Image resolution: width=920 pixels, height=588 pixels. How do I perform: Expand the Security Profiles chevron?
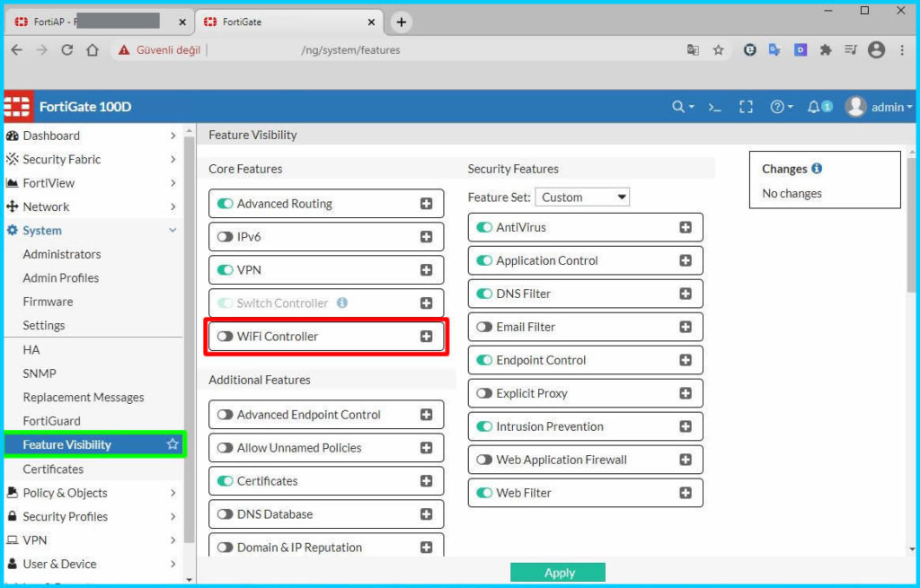point(173,516)
